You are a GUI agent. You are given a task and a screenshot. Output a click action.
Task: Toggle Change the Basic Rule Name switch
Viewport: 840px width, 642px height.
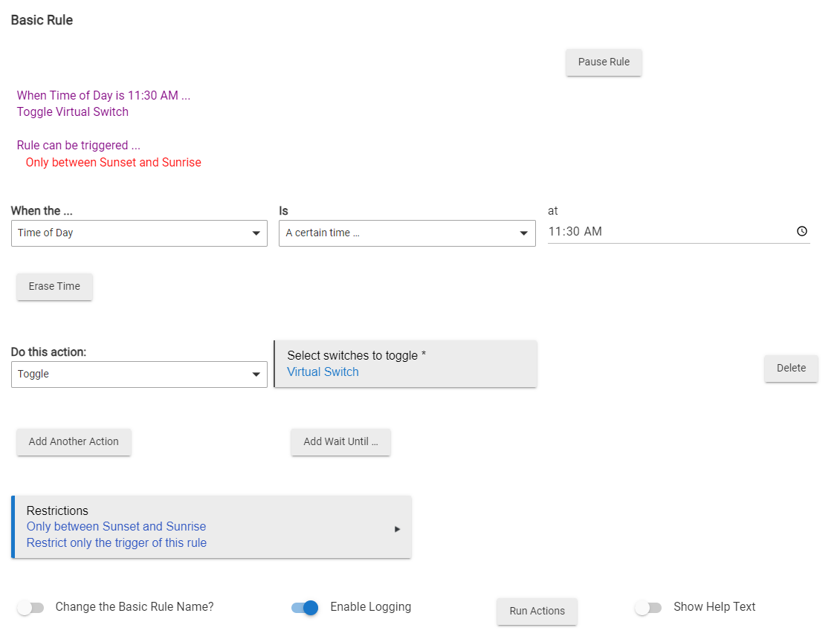pyautogui.click(x=30, y=608)
